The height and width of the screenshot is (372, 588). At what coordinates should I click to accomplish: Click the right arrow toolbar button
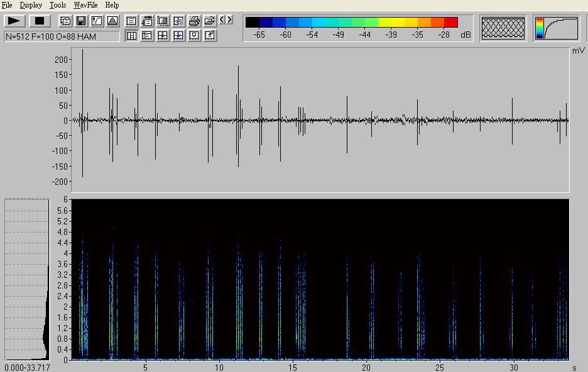coord(229,20)
